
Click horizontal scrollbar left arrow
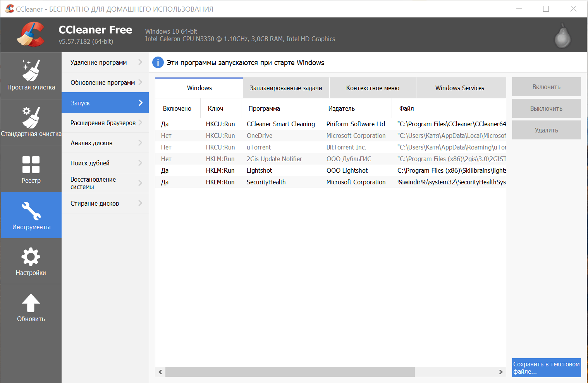160,372
